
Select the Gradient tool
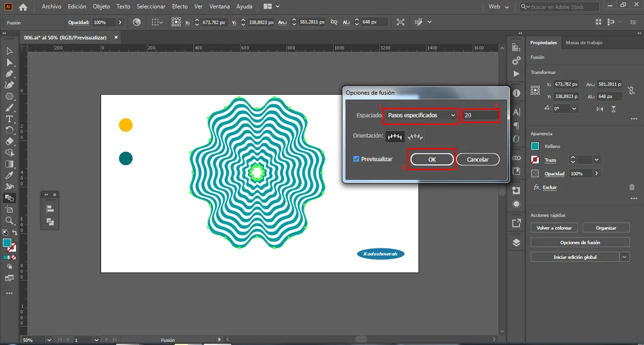tap(9, 164)
